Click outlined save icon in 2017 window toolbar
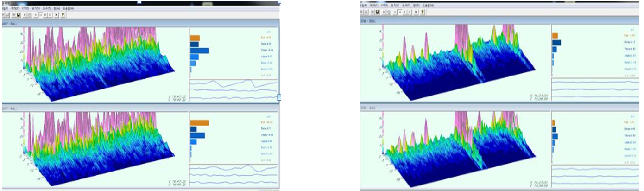The height and width of the screenshot is (191, 644). click(7, 15)
